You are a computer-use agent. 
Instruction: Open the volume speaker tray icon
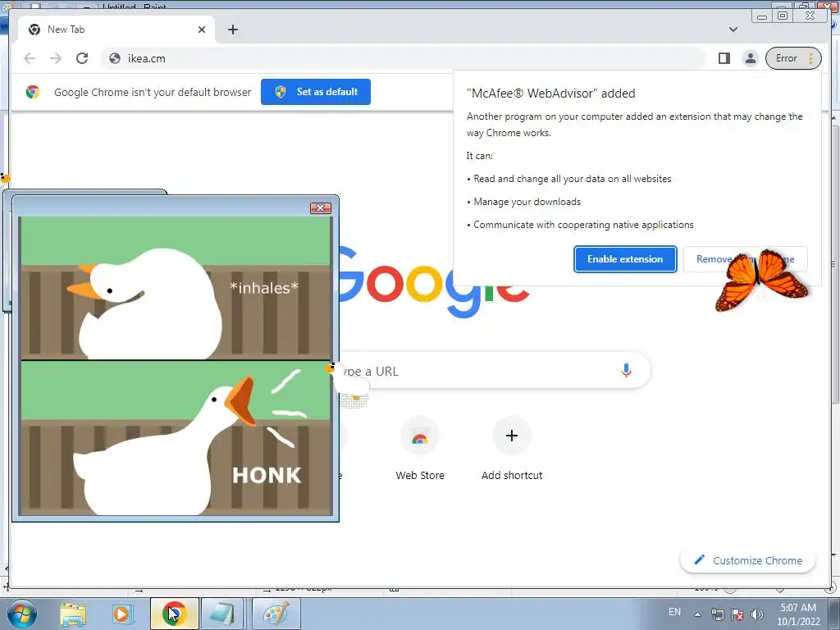point(757,614)
